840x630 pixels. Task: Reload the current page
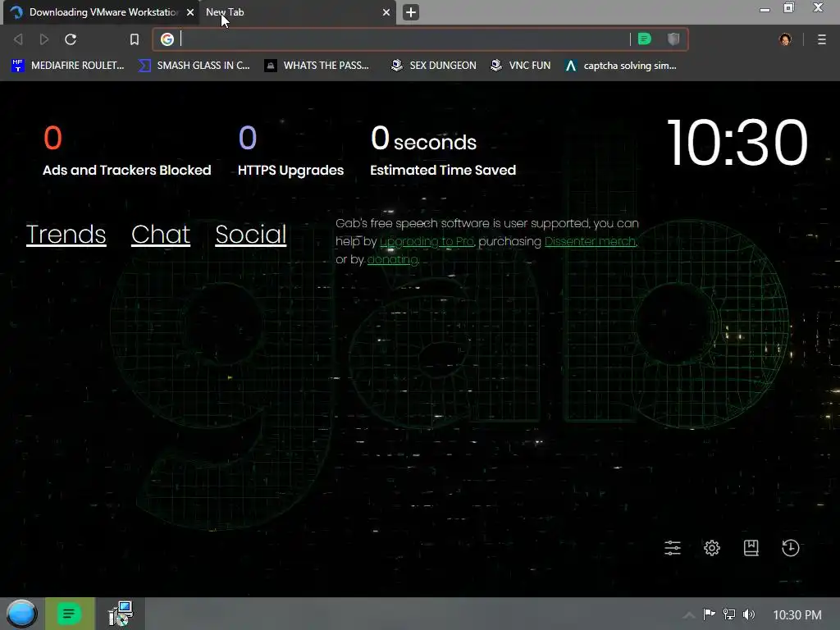71,39
